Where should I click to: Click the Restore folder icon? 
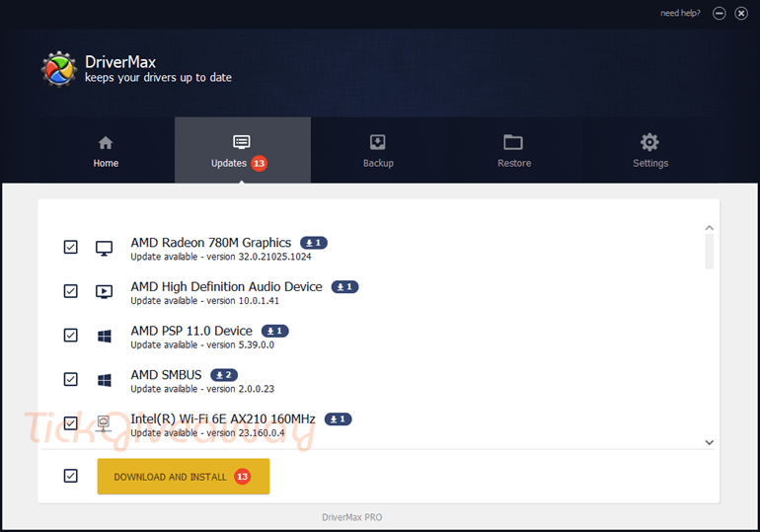513,142
